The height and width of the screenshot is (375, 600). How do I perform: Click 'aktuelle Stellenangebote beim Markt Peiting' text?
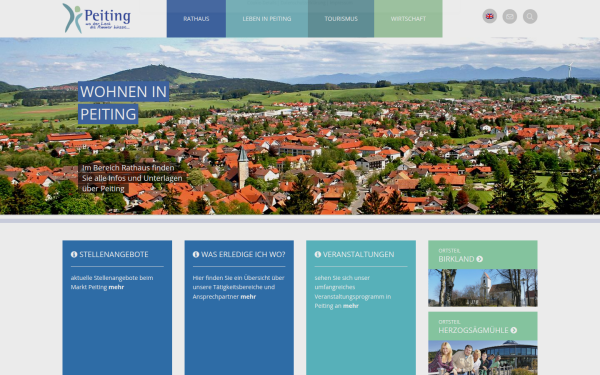click(112, 282)
